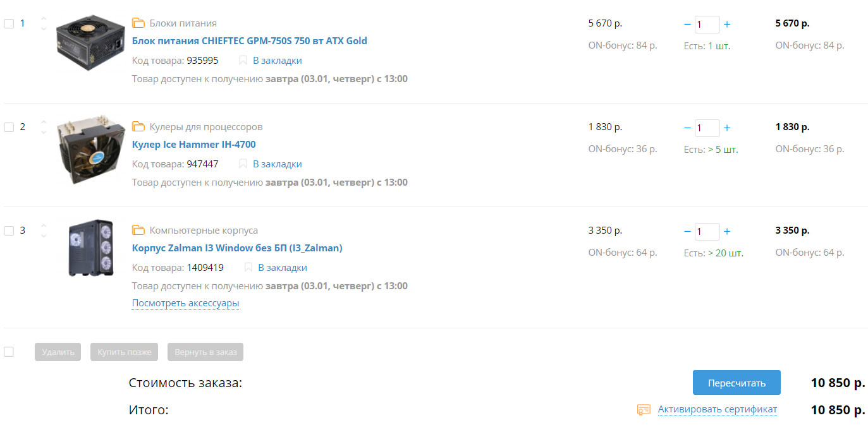Click the quantity field for the Zalman case
868x425 pixels.
coord(707,232)
